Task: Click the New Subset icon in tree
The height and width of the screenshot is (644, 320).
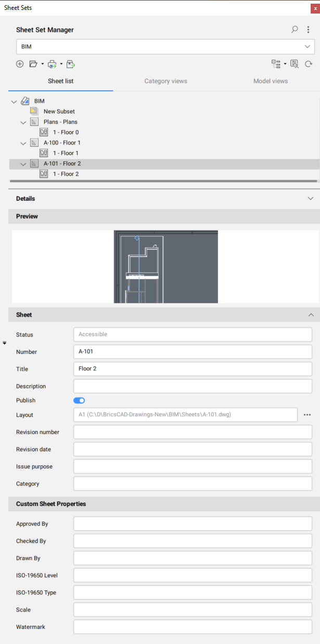Action: 34,111
